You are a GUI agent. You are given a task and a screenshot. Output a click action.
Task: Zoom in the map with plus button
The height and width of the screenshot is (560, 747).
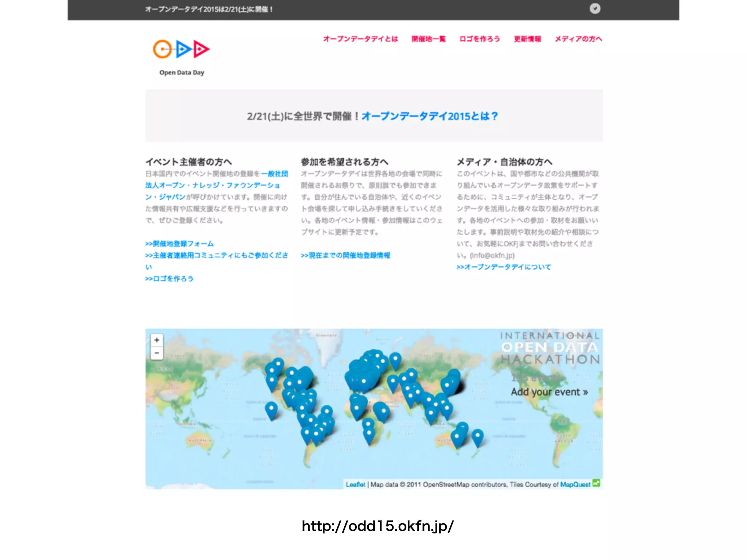pyautogui.click(x=157, y=340)
